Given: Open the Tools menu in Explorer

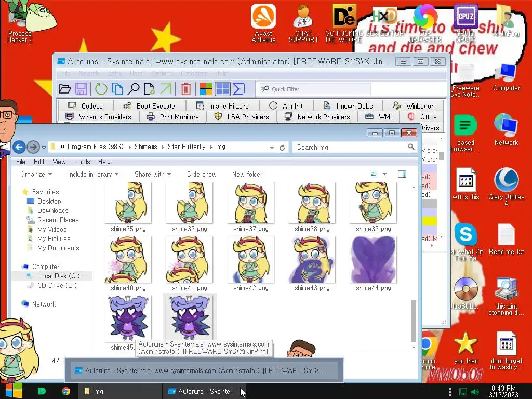Looking at the screenshot, I should coord(82,162).
